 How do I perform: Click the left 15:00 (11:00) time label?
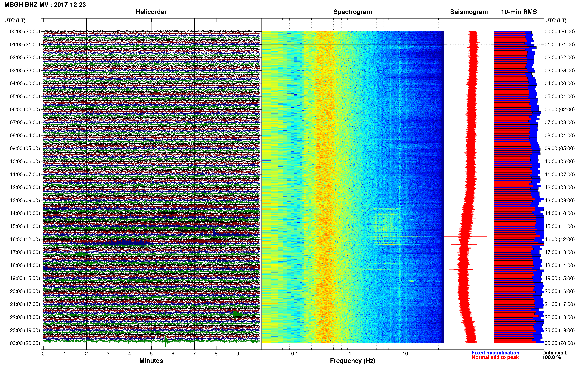25,226
